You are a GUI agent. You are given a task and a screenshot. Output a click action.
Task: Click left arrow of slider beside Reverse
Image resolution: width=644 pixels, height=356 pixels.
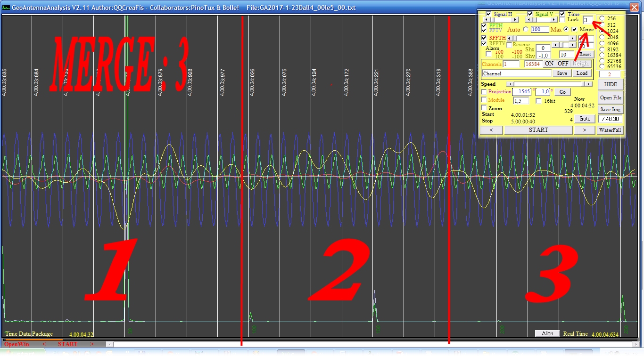555,45
